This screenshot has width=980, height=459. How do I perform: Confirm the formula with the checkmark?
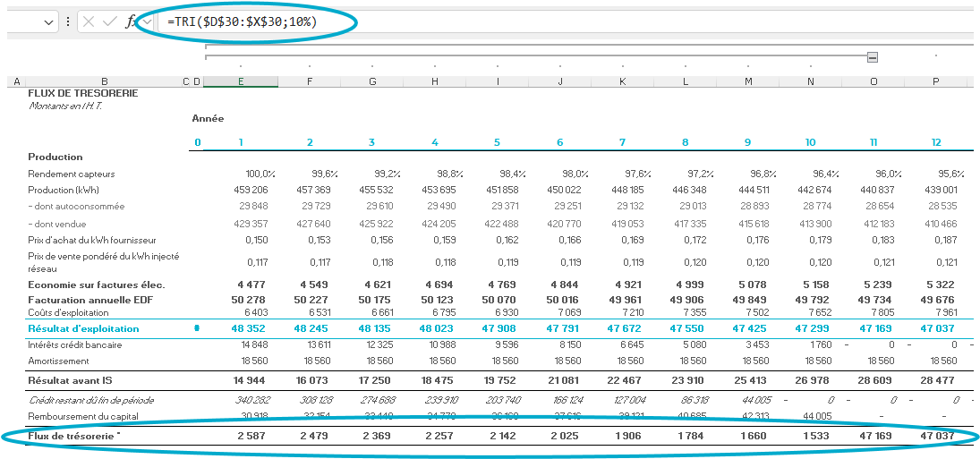coord(110,21)
